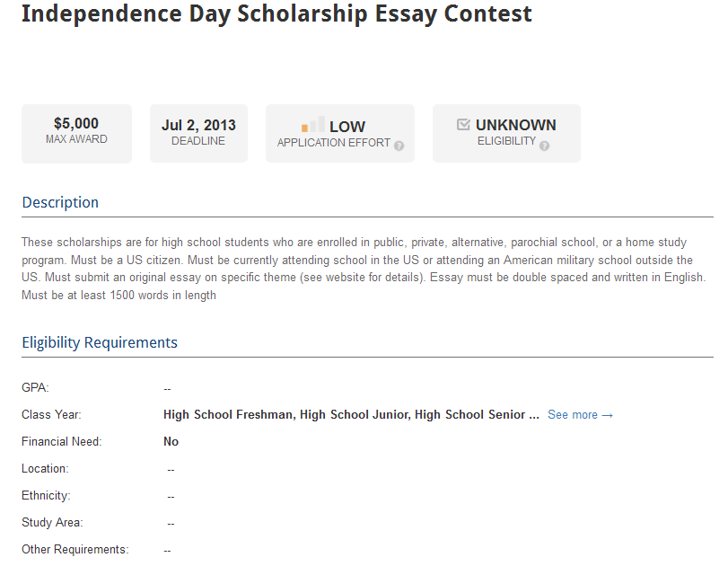Screen dimensions: 728x575
Task: Click the UNKNOWN Eligibility box
Action: tap(506, 133)
